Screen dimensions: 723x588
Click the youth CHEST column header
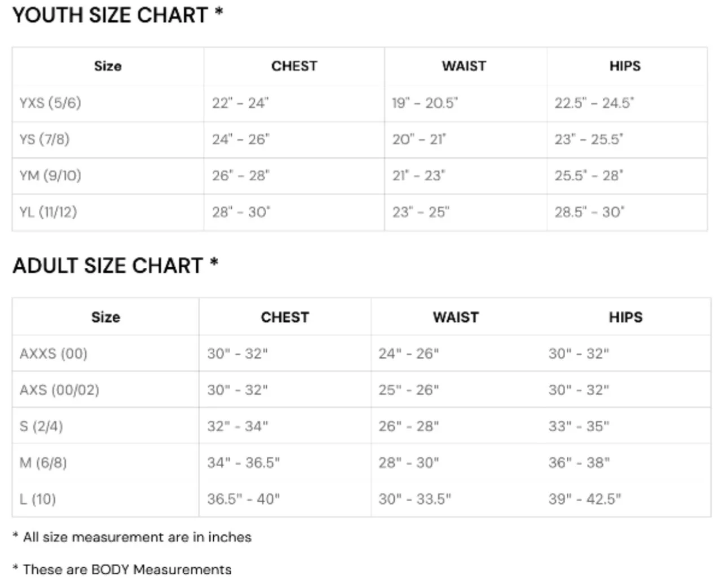pos(294,67)
